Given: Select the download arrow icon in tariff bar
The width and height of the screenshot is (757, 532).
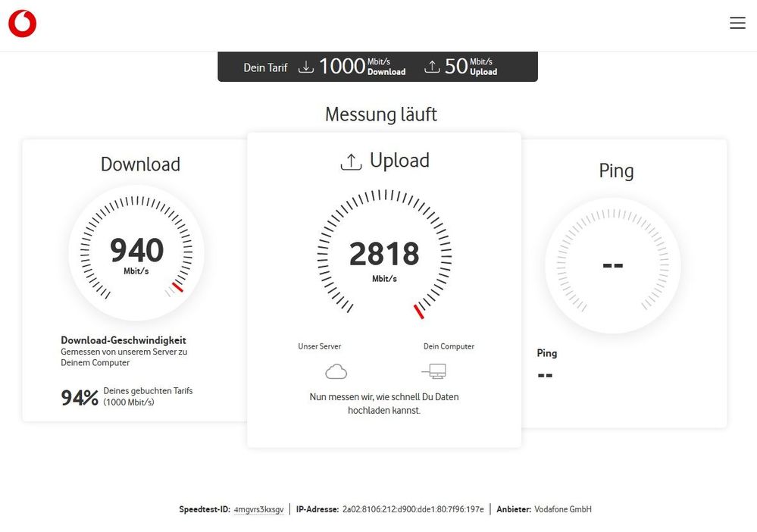Looking at the screenshot, I should pos(306,66).
